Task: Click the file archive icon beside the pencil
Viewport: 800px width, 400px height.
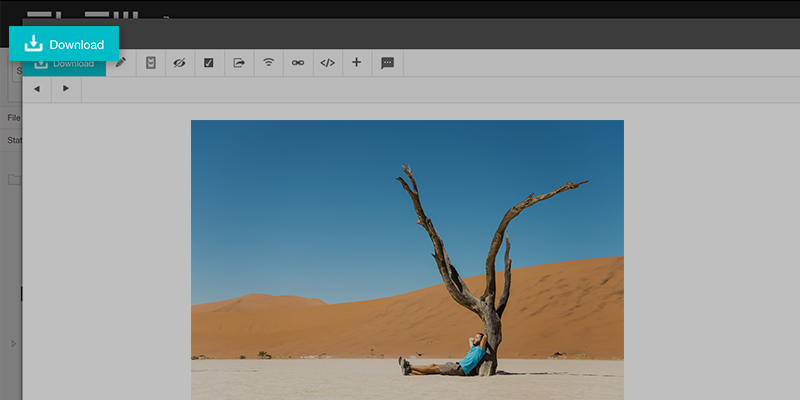Action: (151, 63)
